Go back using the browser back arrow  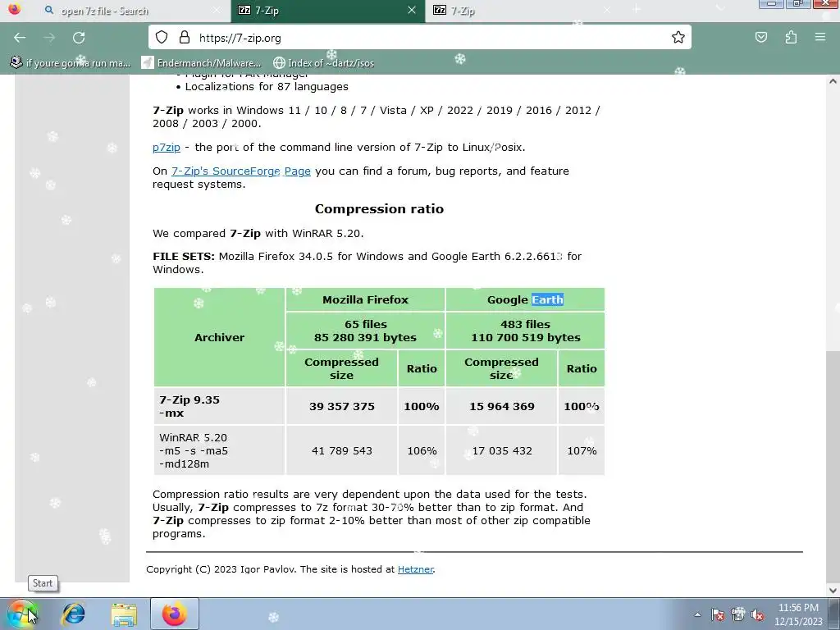pyautogui.click(x=20, y=38)
